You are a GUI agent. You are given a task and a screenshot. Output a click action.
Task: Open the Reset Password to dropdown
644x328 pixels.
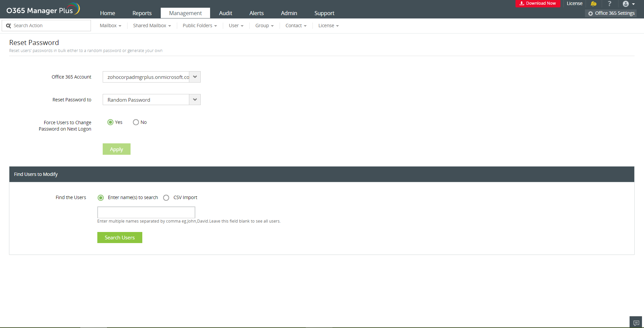coord(152,100)
